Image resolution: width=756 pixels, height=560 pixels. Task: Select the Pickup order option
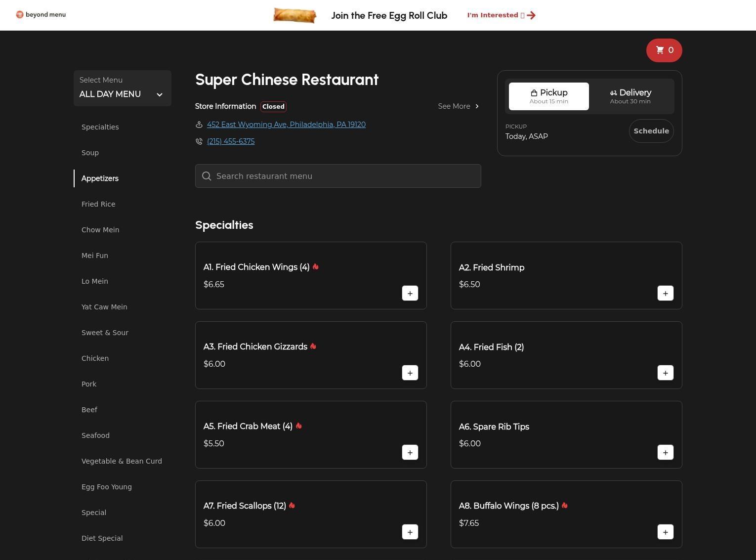[x=548, y=96]
